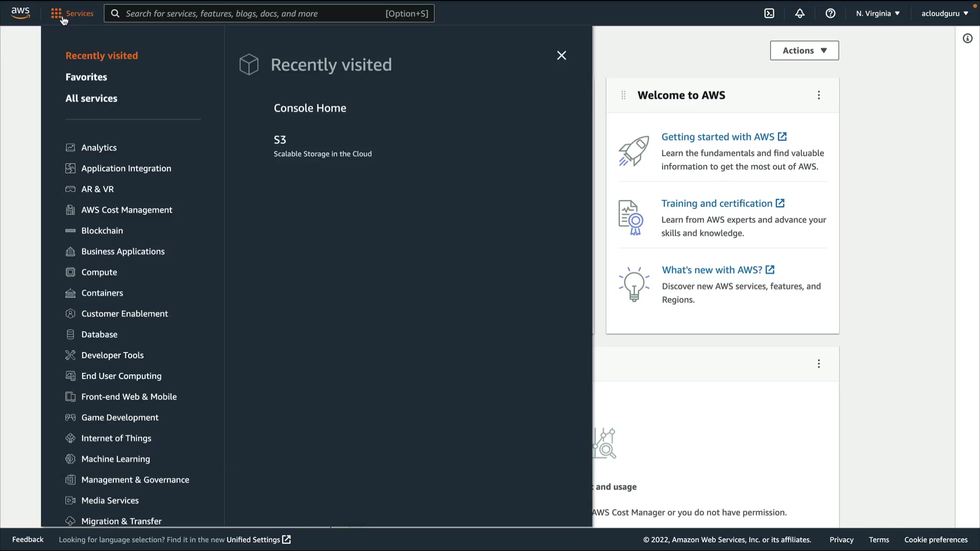Close the Services menu panel
Image resolution: width=980 pixels, height=551 pixels.
[x=561, y=56]
